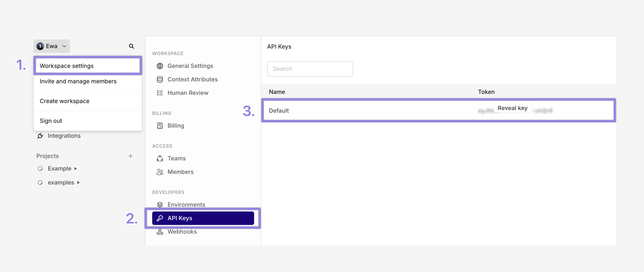Reveal the Default API key token
This screenshot has height=272, width=644.
(x=512, y=108)
